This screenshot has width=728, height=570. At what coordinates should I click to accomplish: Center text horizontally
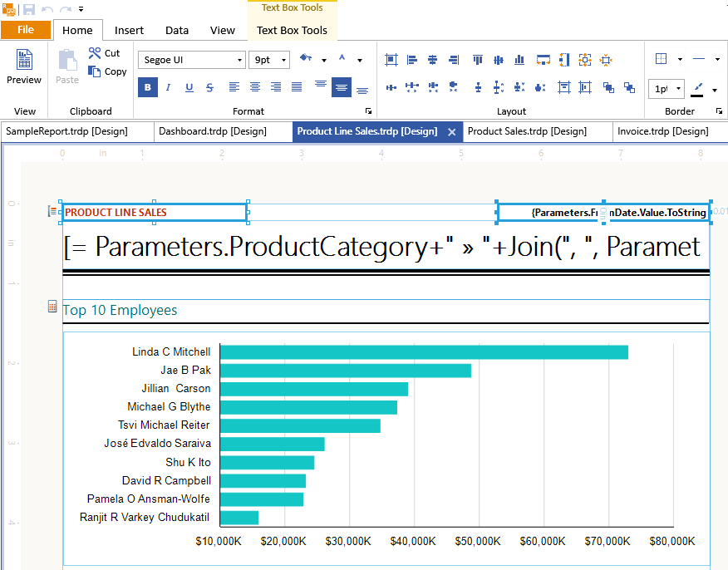pos(255,87)
